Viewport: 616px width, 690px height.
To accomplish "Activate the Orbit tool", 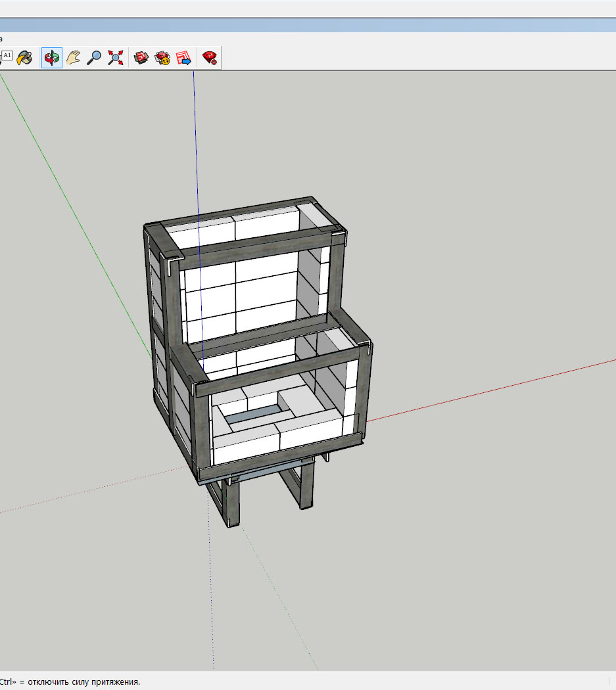I will click(x=52, y=58).
